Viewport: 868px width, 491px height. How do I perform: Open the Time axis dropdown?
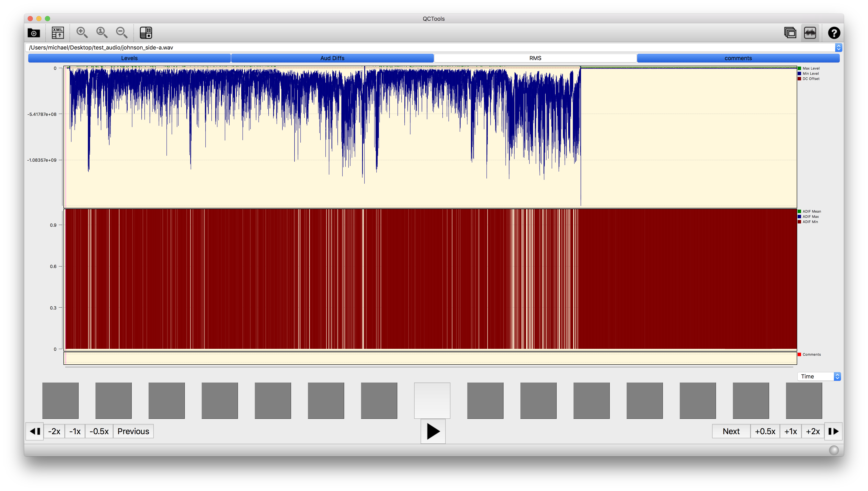(819, 376)
